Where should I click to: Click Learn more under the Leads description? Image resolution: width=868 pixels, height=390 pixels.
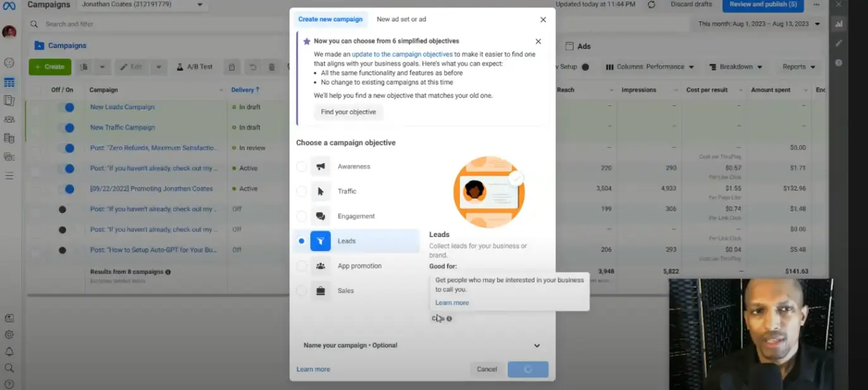[452, 302]
